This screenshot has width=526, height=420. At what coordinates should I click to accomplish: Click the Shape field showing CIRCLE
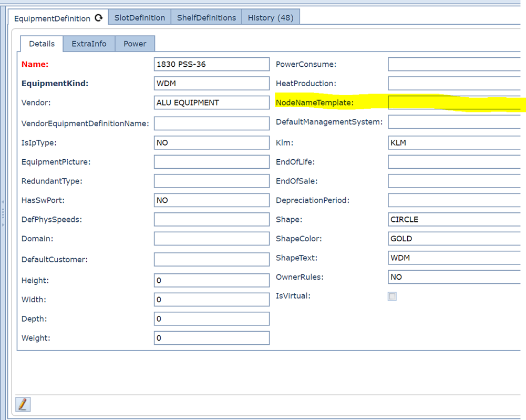coord(455,219)
